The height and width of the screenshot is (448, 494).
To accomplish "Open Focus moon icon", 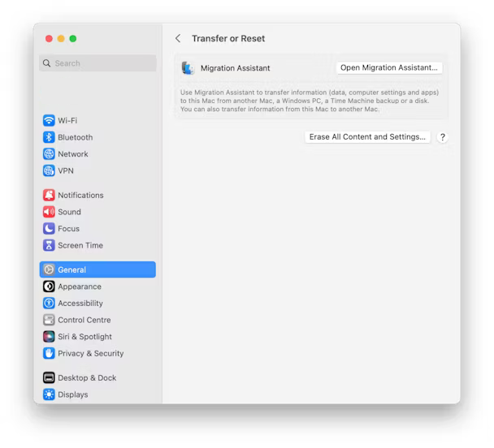I will pyautogui.click(x=49, y=229).
